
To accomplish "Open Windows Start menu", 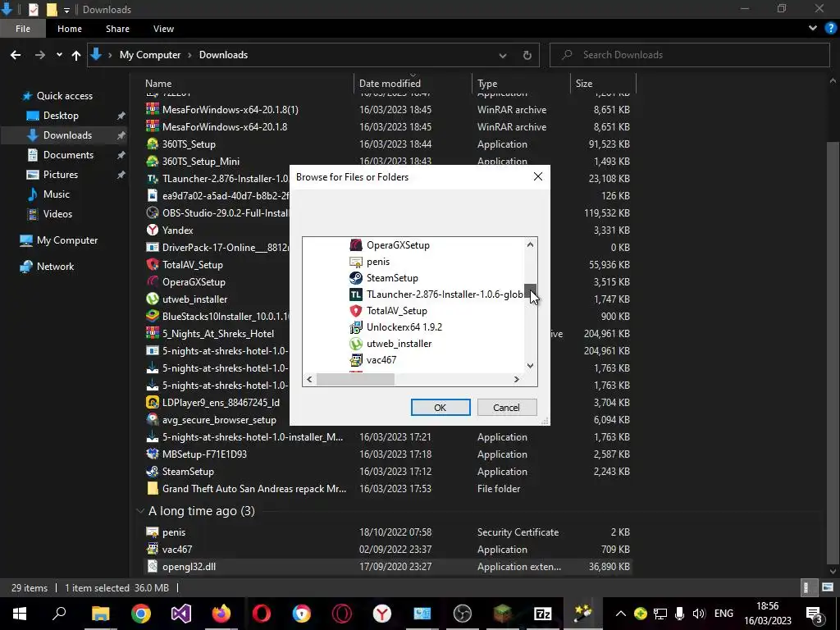I will pos(20,614).
